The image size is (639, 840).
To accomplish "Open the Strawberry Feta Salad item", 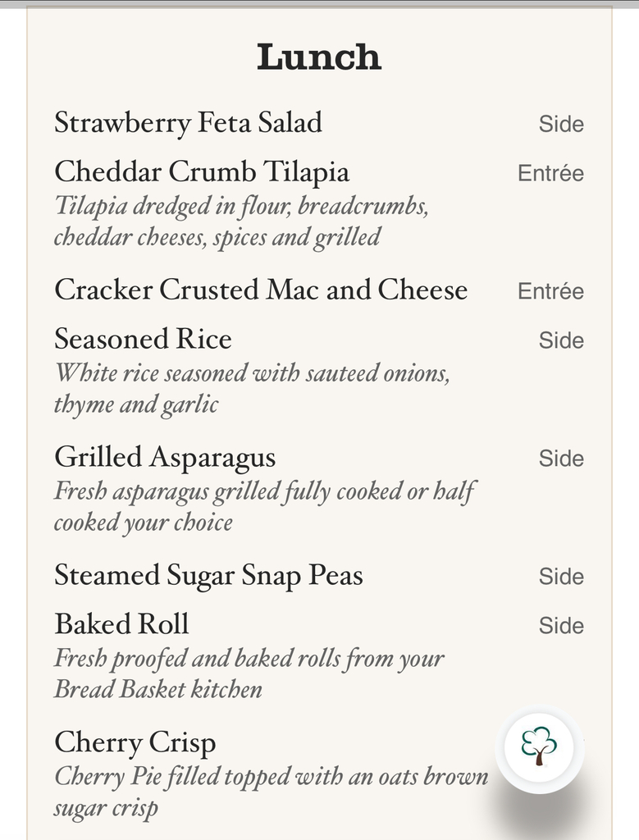I will [x=188, y=122].
